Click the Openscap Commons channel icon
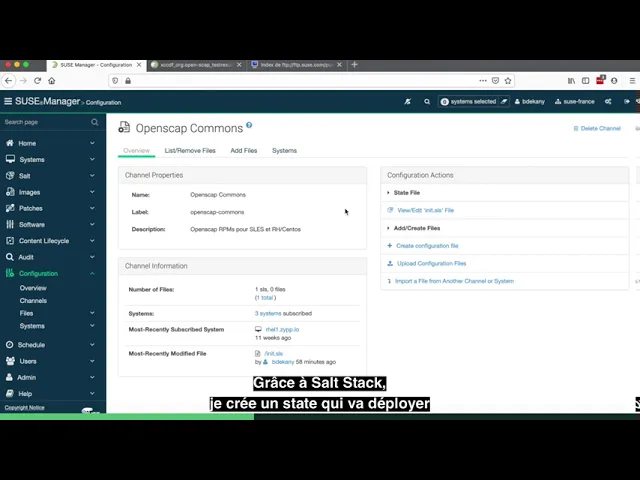640x480 pixels. click(x=124, y=127)
